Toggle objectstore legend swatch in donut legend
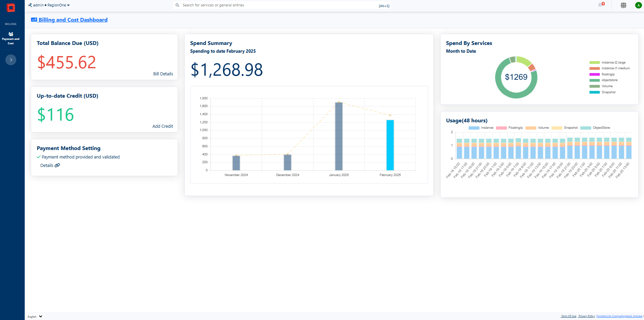The width and height of the screenshot is (644, 320). click(x=595, y=80)
